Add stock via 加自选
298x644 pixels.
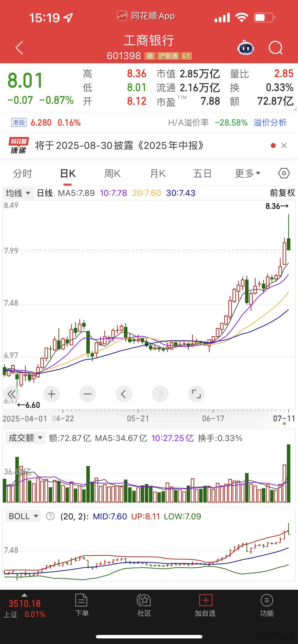[205, 605]
